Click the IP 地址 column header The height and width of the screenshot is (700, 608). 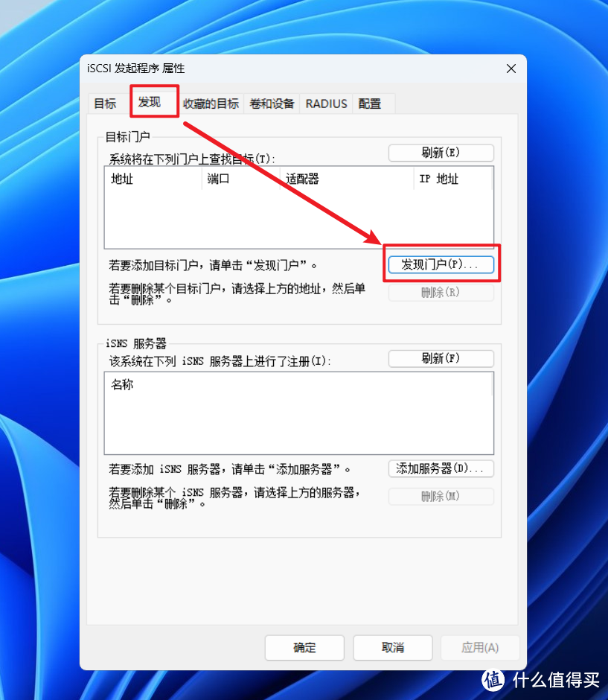(x=453, y=179)
